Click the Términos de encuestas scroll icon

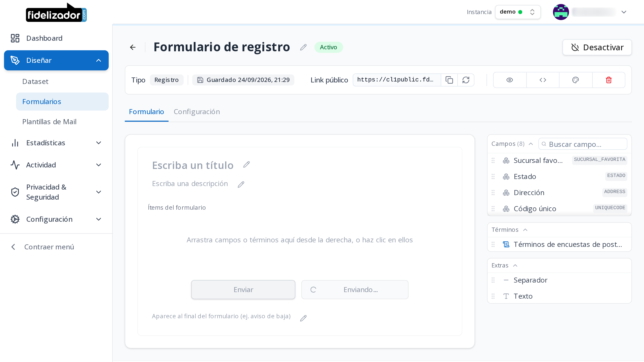coord(506,244)
